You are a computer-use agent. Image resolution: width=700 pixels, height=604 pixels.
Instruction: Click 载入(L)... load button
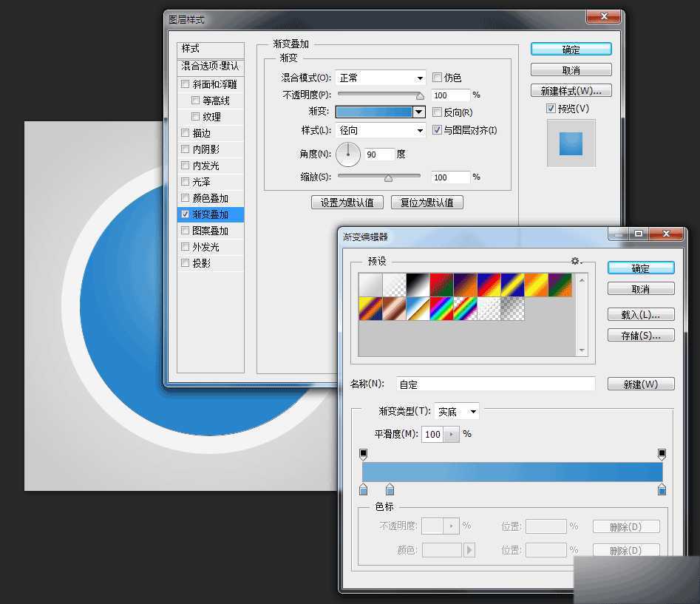coord(640,314)
